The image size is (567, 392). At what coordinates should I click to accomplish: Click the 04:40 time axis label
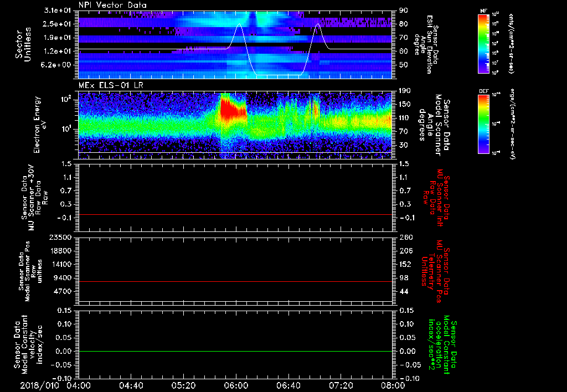click(x=131, y=385)
